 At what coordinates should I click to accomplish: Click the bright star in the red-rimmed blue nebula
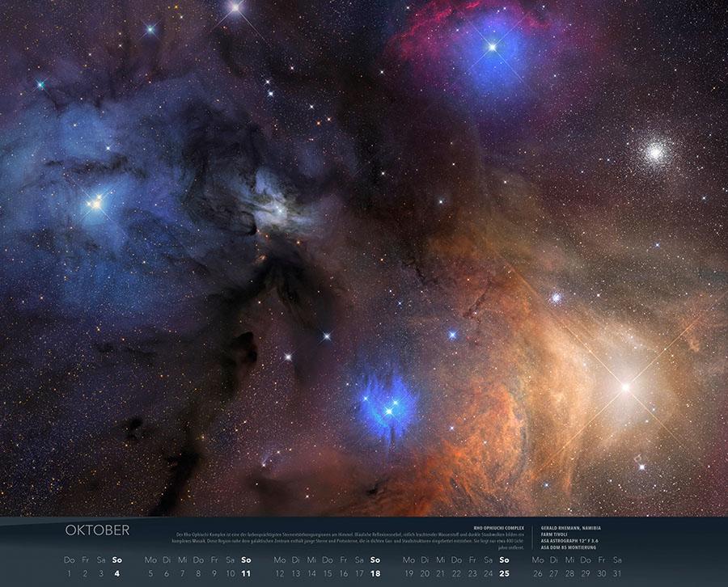point(491,47)
